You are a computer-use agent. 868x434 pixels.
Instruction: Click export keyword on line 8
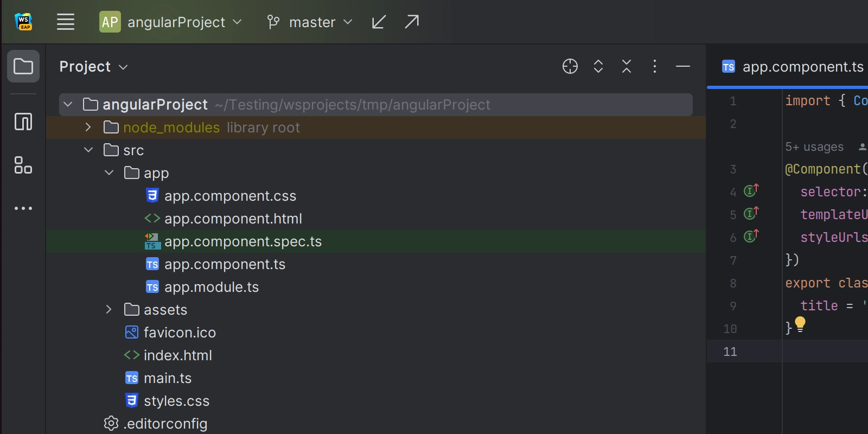[808, 283]
